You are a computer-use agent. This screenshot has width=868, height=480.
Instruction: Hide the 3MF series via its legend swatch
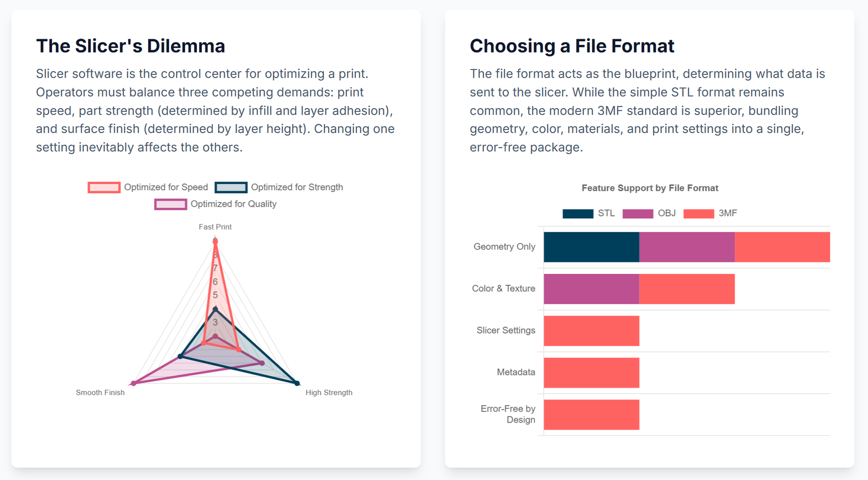coord(698,214)
